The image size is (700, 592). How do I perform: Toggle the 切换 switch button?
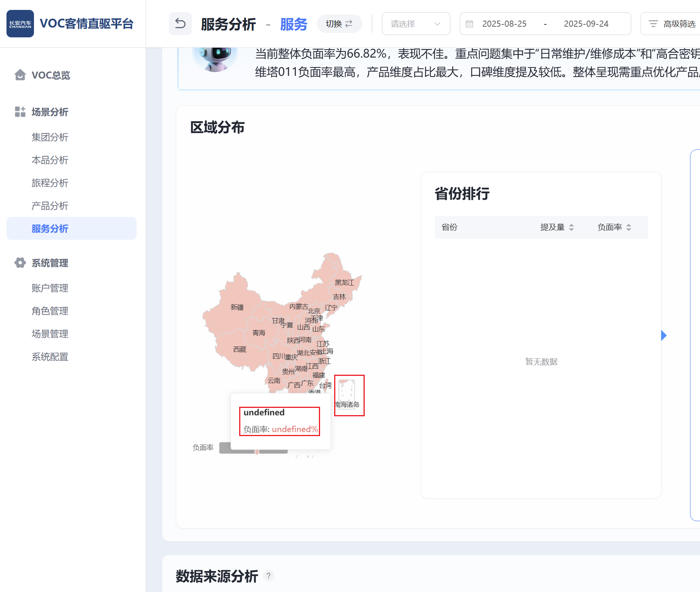tap(339, 24)
